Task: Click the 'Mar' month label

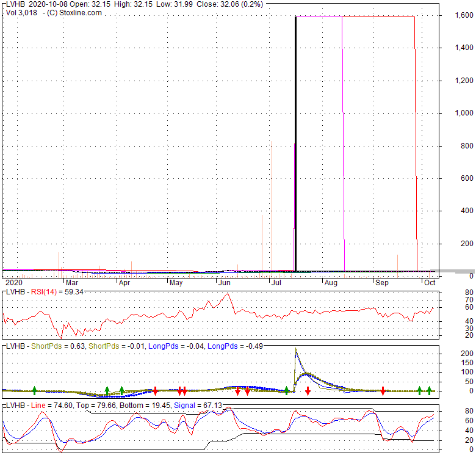Action: (x=72, y=283)
